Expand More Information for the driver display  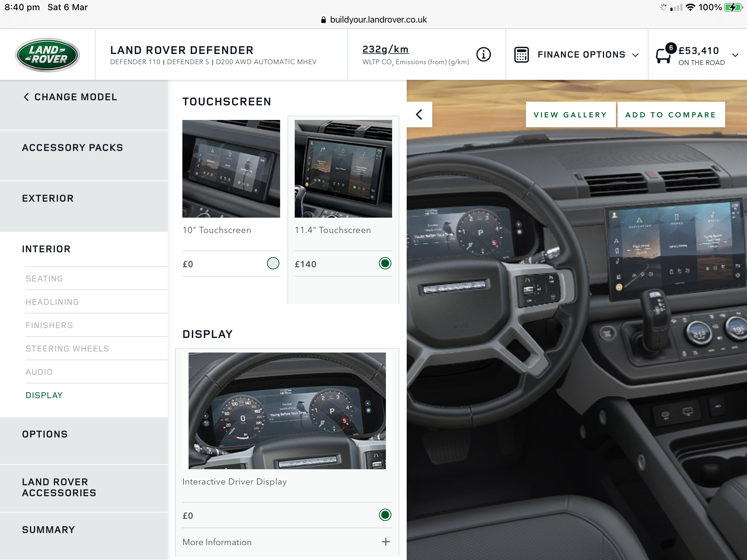tap(287, 542)
